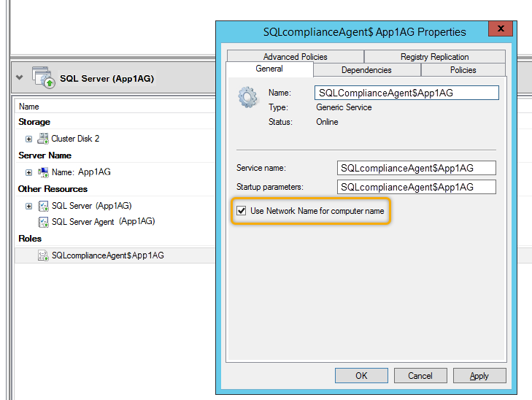Select the SQLcomplianceAgent$App1AG role row
Viewport: 532px width, 400px height.
coord(115,255)
